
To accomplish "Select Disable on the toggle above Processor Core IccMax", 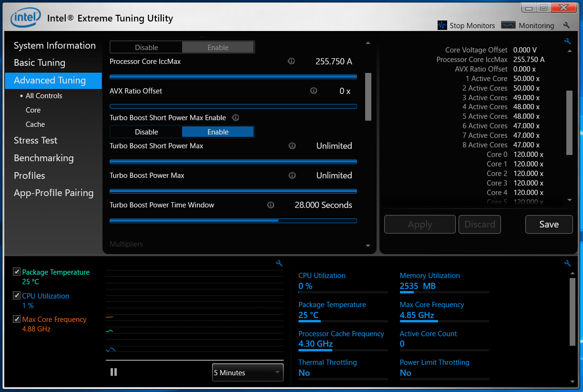I will 146,47.
